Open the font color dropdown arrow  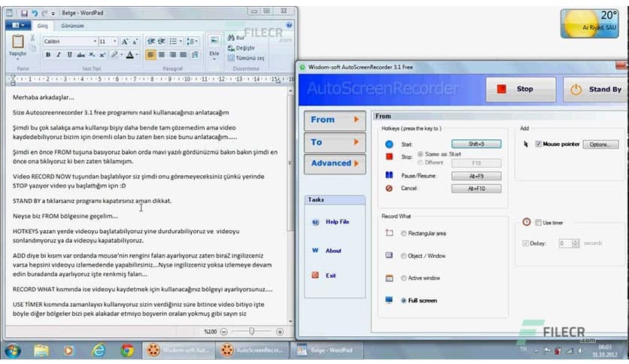(x=137, y=54)
